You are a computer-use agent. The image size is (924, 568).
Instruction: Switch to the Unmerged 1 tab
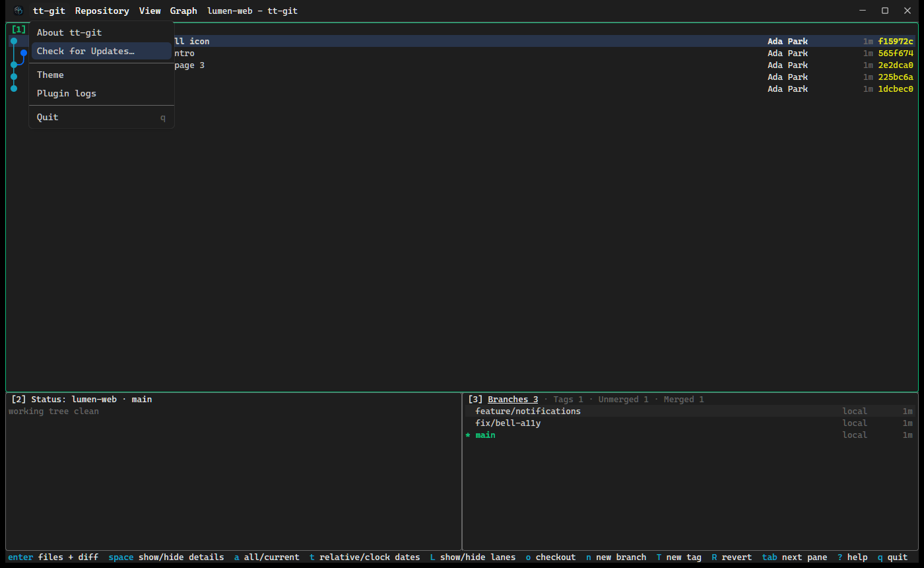[x=624, y=399]
